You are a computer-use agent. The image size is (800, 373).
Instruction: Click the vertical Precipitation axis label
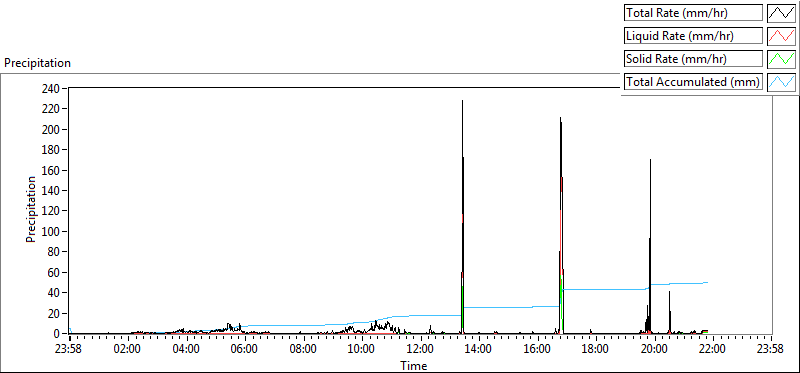(31, 209)
